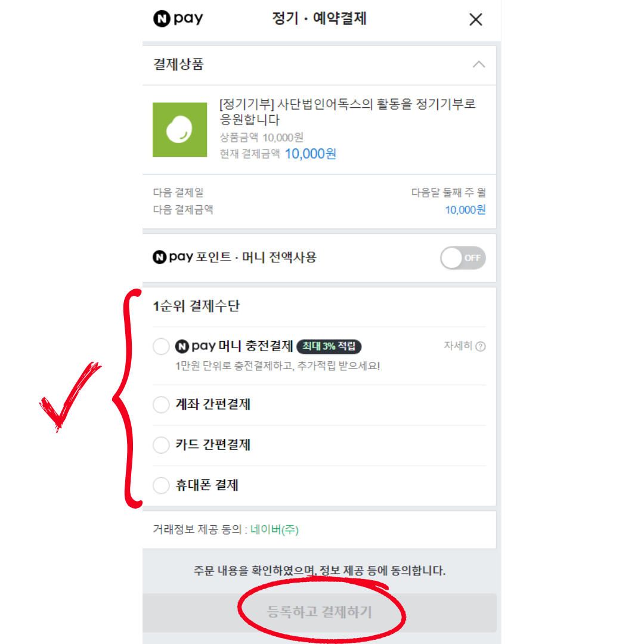Select 계좌 간편결제 radio option
Image resolution: width=644 pixels, height=644 pixels.
point(161,404)
